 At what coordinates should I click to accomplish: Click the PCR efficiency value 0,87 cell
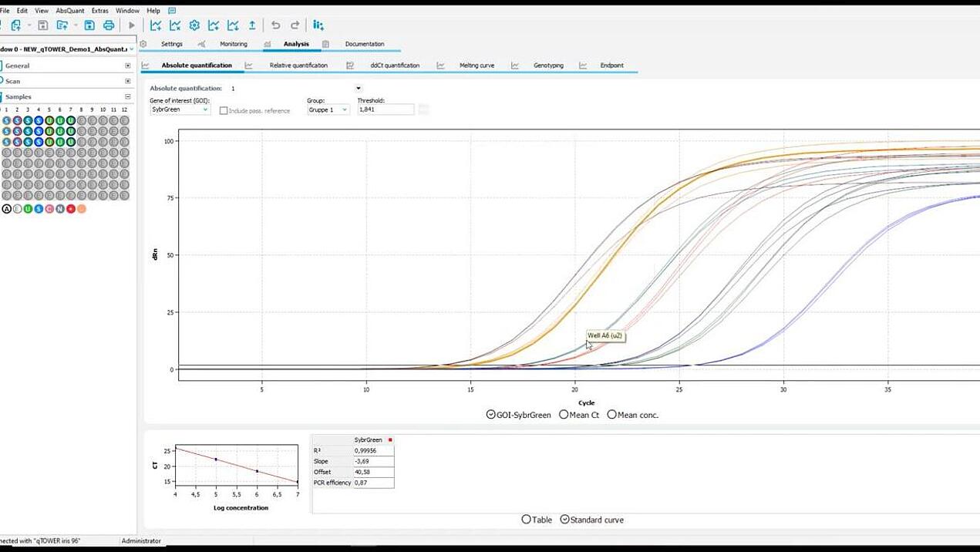click(373, 483)
